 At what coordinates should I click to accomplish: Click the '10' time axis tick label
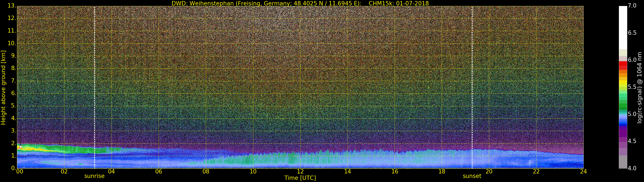point(253,172)
